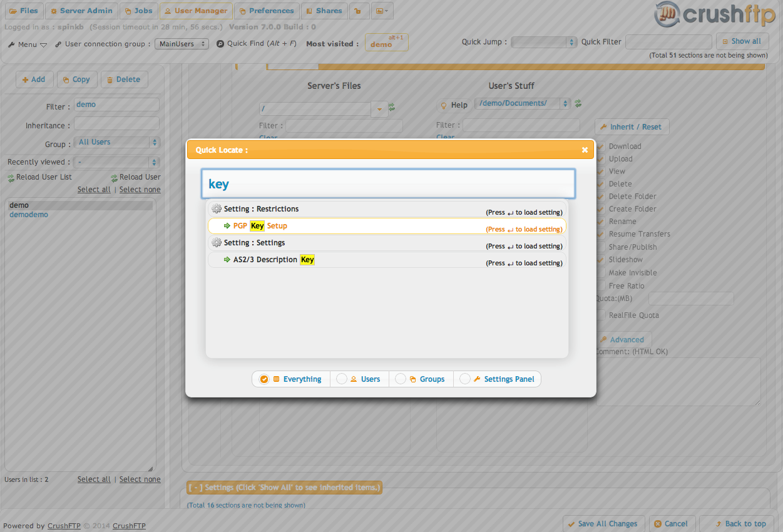Image resolution: width=783 pixels, height=532 pixels.
Task: Click the Menu wrench icon
Action: [x=11, y=45]
